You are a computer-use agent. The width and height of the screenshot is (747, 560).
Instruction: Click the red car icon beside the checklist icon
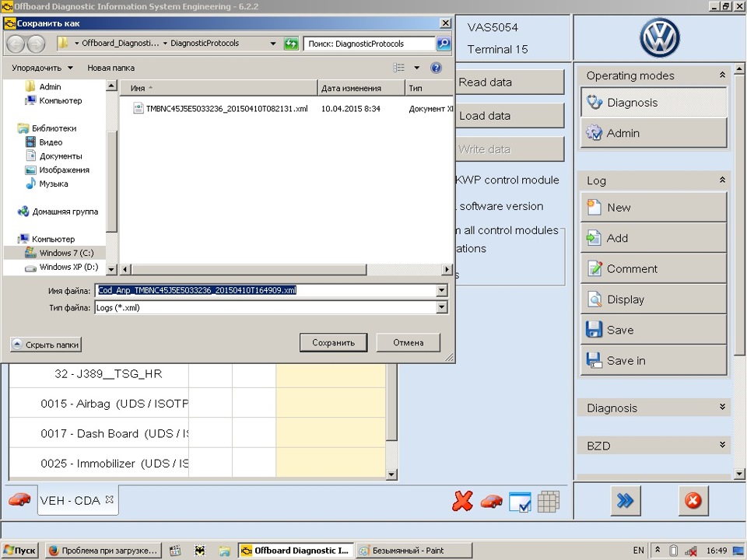point(491,502)
